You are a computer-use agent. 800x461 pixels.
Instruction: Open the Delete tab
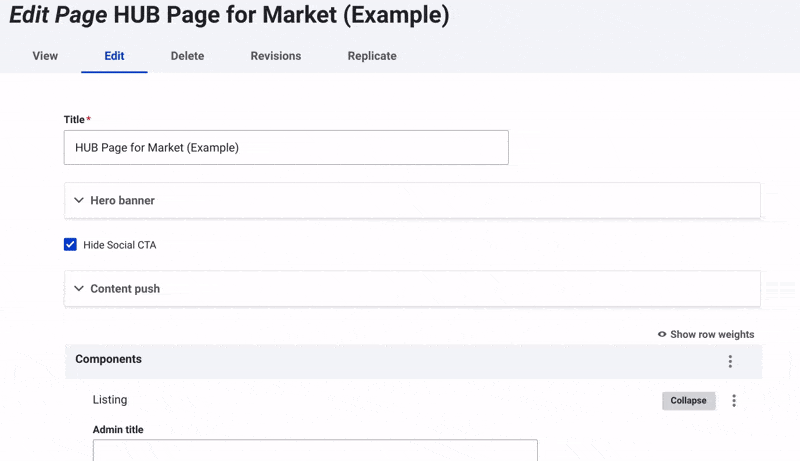pos(187,56)
